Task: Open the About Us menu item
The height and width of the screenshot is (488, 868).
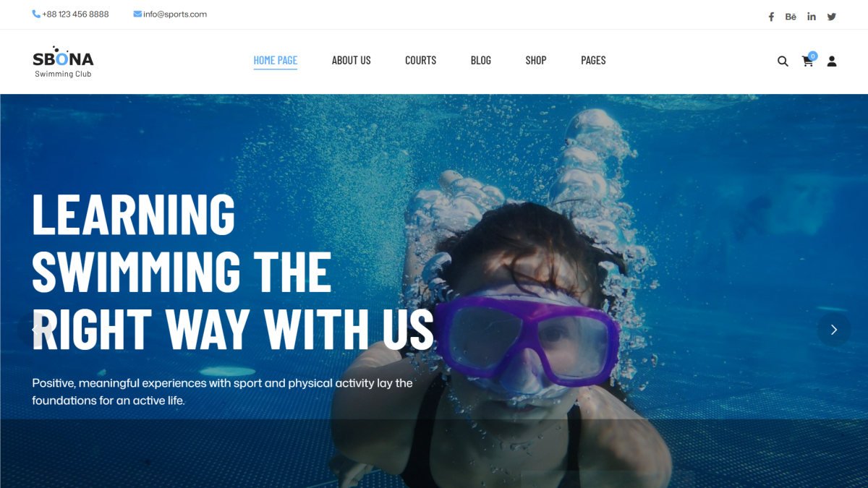Action: point(352,61)
